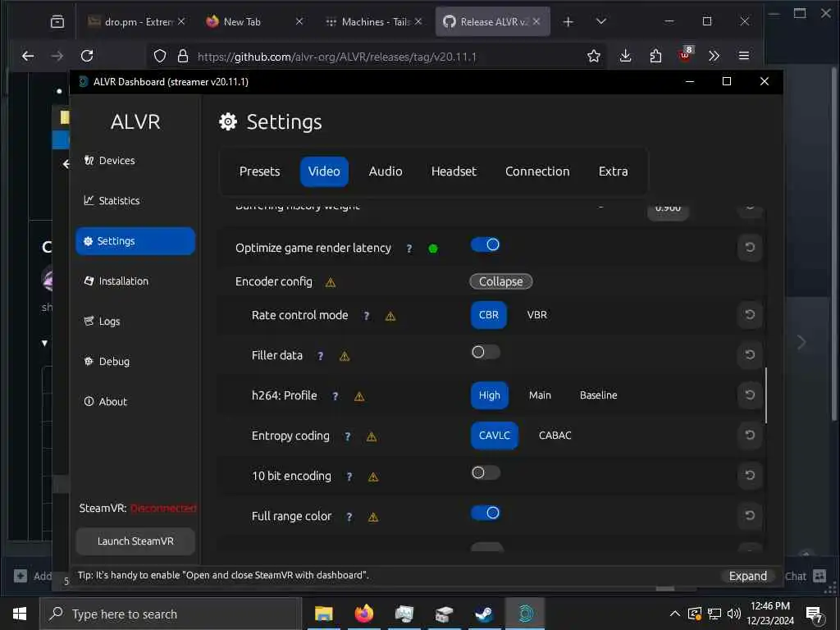Choose Baseline h264 profile
The image size is (840, 630).
coord(598,395)
